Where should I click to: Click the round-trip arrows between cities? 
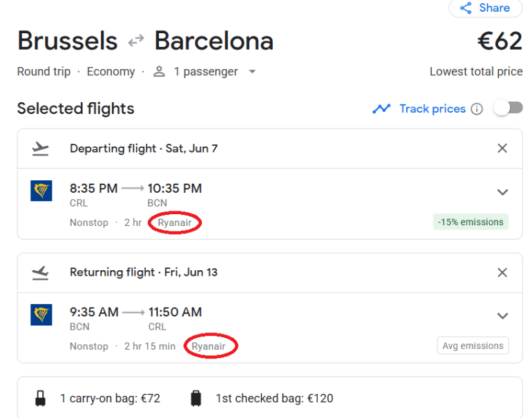(x=136, y=41)
